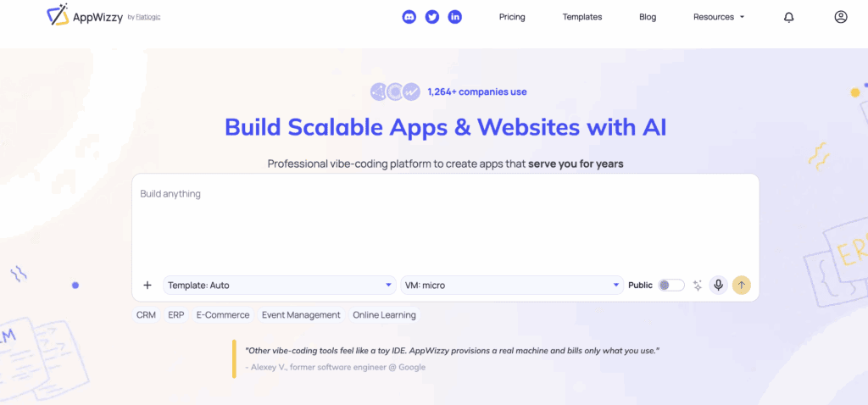Open the Templates menu item
Image resolution: width=868 pixels, height=405 pixels.
[x=582, y=17]
